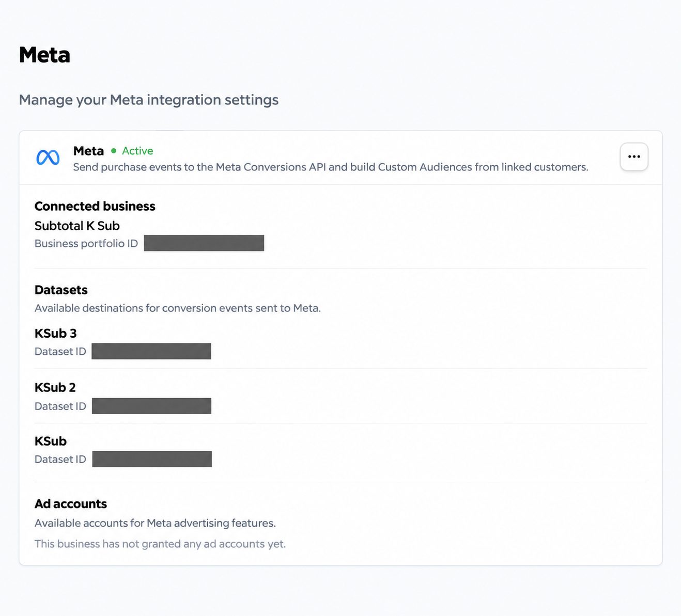
Task: Click the 'Ad accounts' section heading
Action: click(x=71, y=504)
